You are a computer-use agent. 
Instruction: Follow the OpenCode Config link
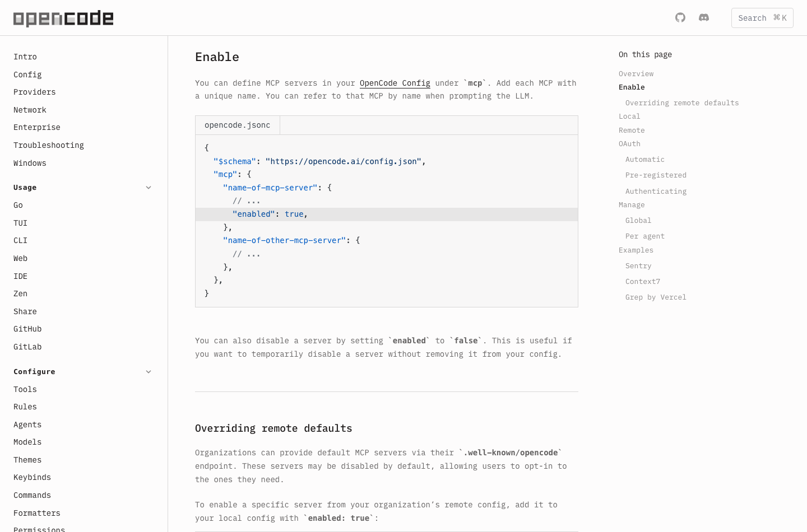coord(395,83)
